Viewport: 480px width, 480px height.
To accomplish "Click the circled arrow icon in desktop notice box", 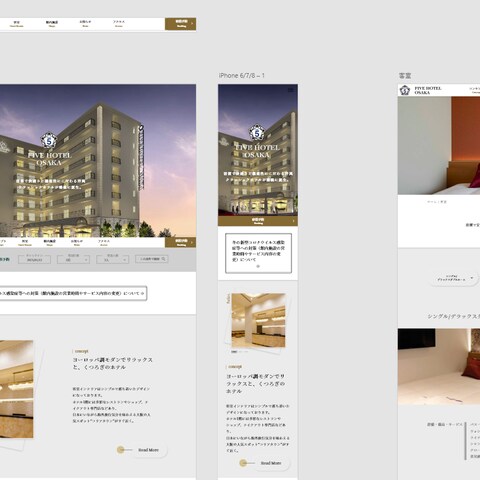I will 142,293.
